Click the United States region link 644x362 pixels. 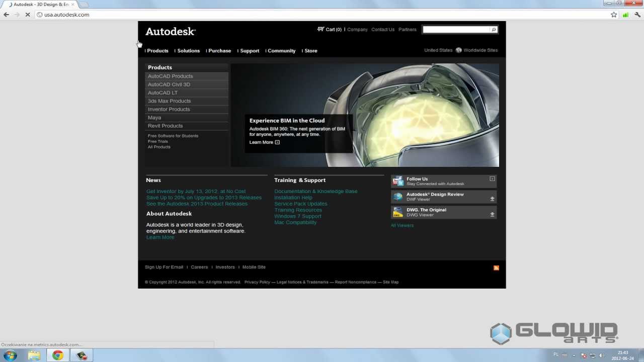click(x=438, y=50)
